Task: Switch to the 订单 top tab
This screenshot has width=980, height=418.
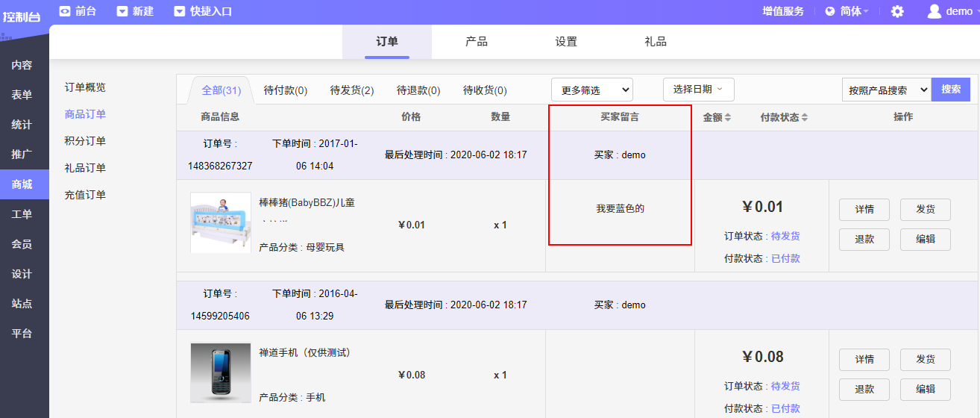Action: pyautogui.click(x=387, y=42)
